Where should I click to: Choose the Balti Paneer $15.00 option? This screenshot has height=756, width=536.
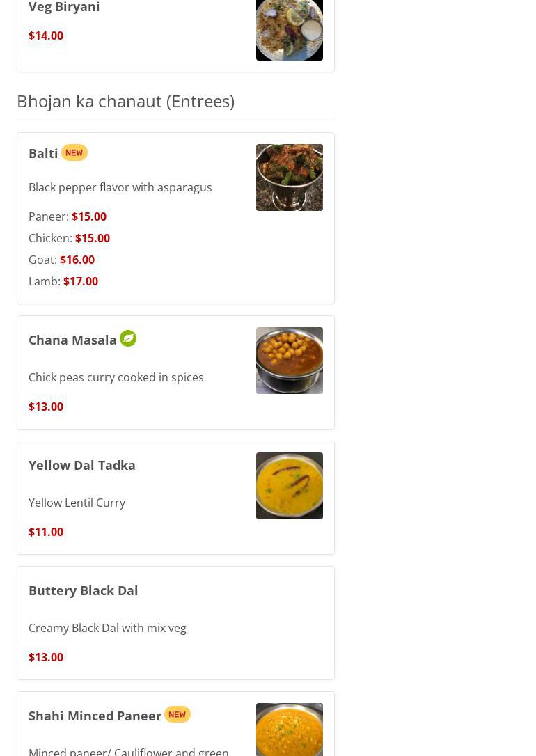click(x=68, y=216)
